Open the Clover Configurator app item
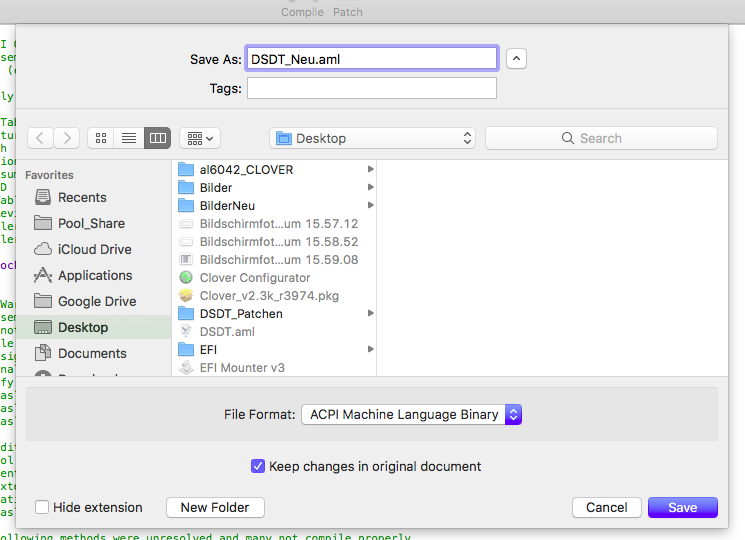 pyautogui.click(x=255, y=278)
